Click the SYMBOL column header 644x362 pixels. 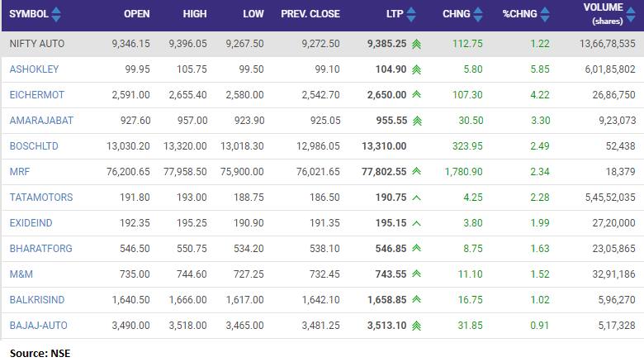pyautogui.click(x=29, y=14)
